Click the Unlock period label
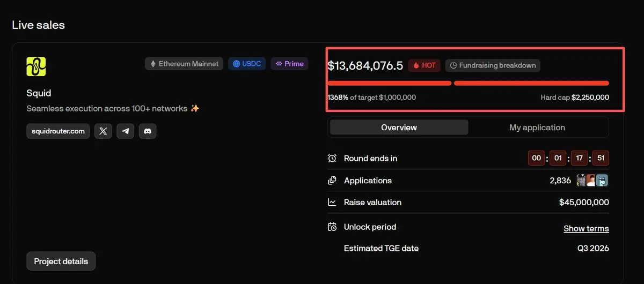This screenshot has height=284, width=644. point(370,227)
